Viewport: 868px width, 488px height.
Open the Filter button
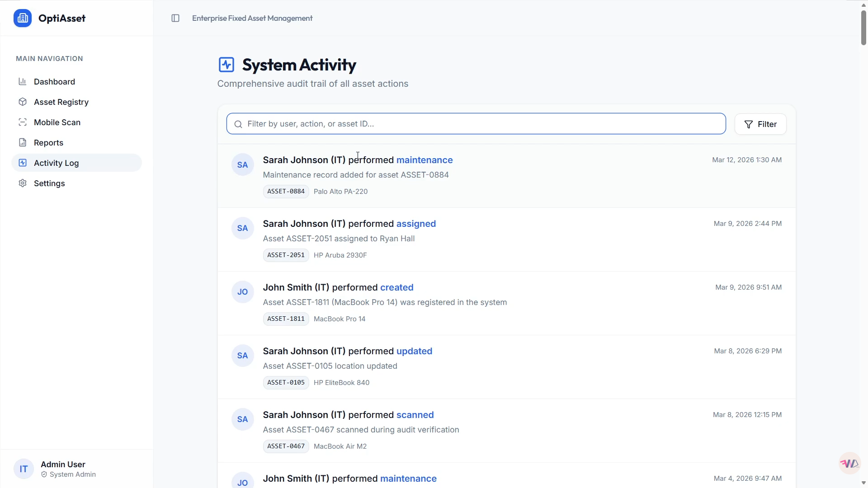[760, 124]
